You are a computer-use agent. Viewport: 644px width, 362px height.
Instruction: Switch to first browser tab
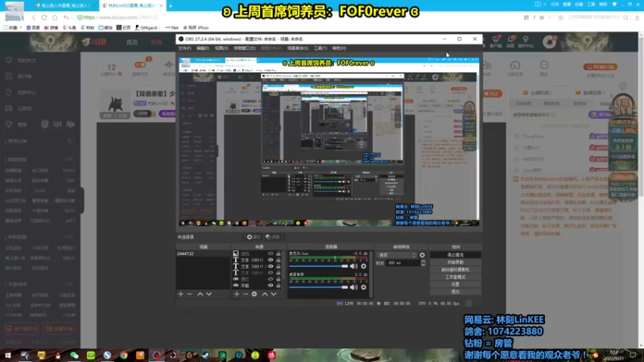pos(64,6)
